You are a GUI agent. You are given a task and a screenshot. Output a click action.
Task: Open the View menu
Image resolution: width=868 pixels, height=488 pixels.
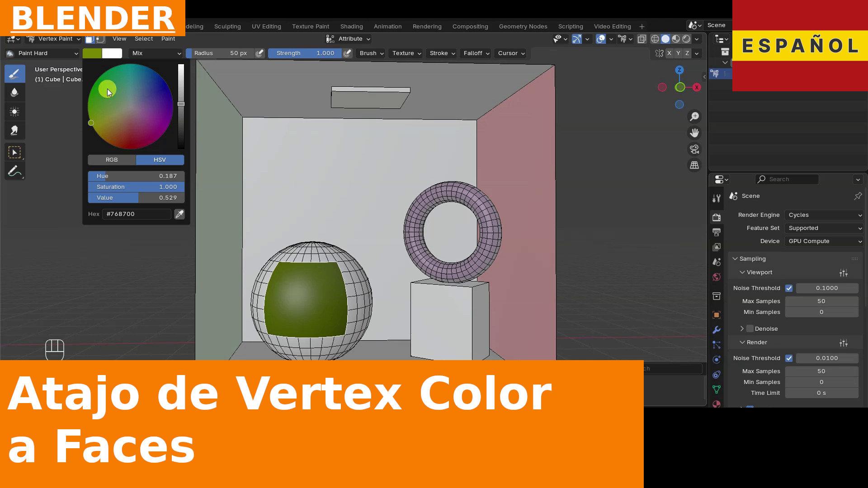[x=119, y=39]
